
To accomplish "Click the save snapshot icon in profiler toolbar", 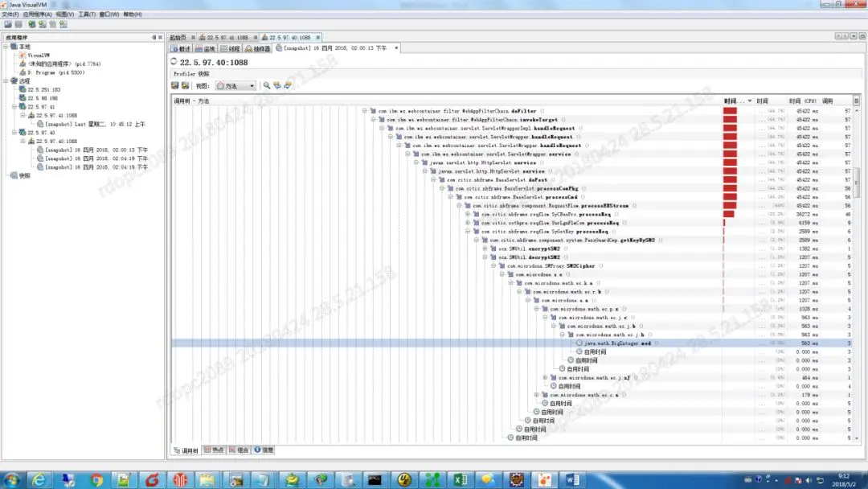I will click(x=175, y=86).
